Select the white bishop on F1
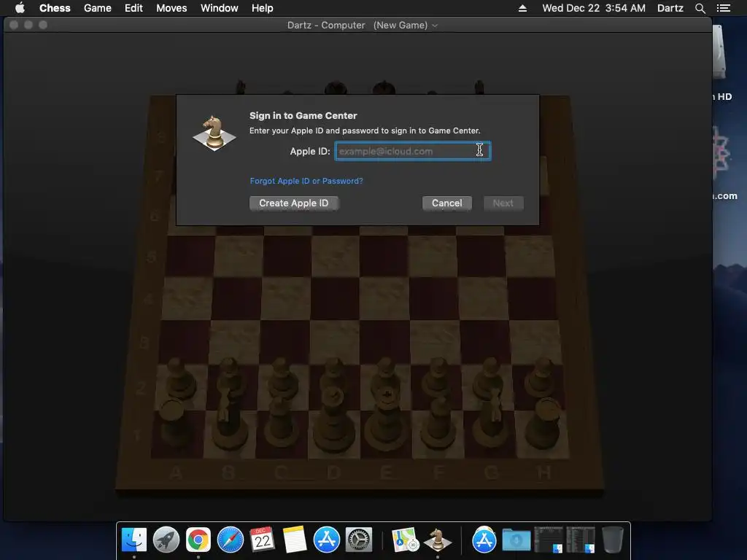 point(438,424)
